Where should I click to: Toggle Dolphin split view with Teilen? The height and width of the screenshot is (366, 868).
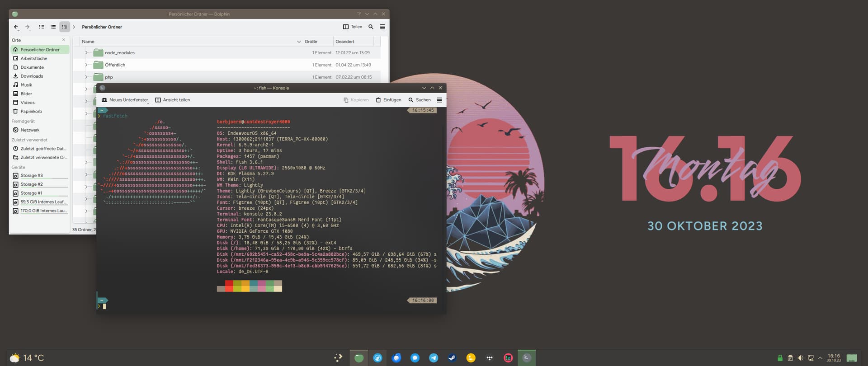353,27
